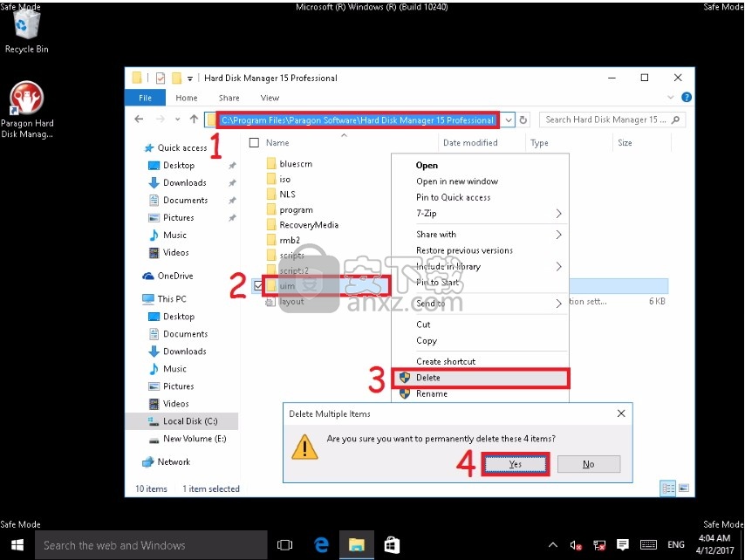Customize Quick Access Toolbar dropdown arrow
Screen dimensions: 745x560
[x=189, y=79]
